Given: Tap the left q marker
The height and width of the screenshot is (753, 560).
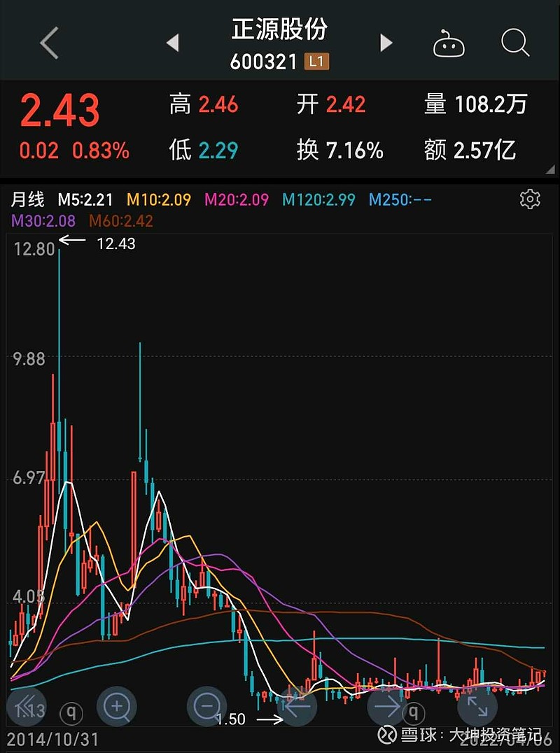Looking at the screenshot, I should pyautogui.click(x=71, y=713).
